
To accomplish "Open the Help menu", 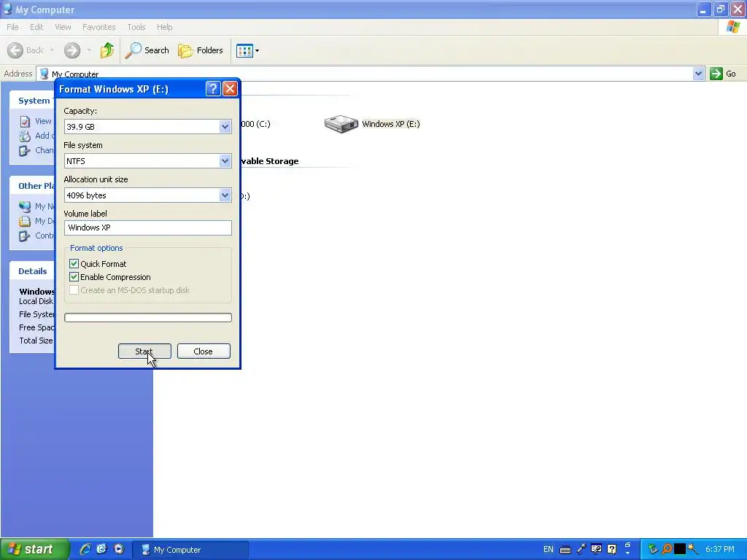I will point(164,27).
